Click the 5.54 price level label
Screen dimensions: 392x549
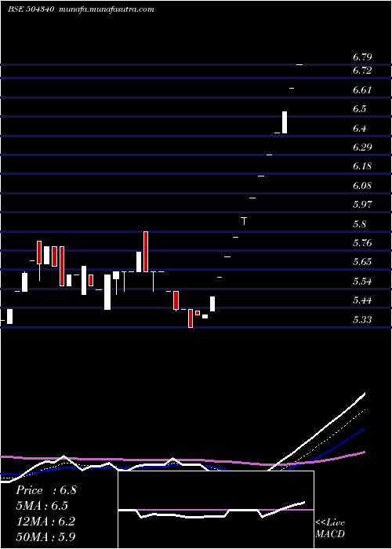click(362, 282)
